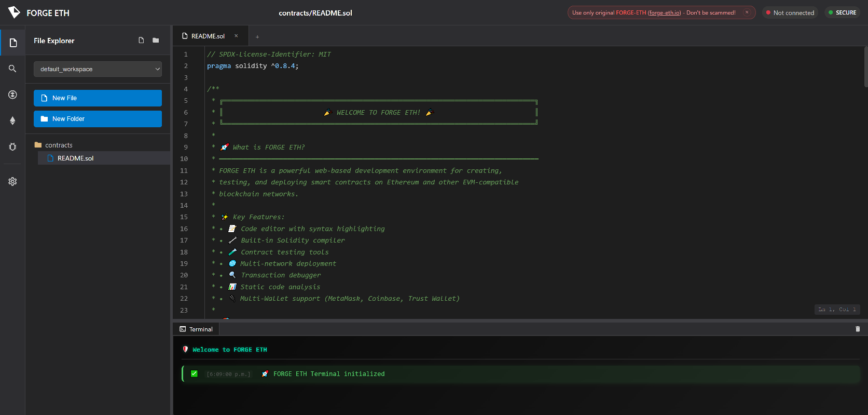Open the forge-eth.io link in banner

tap(664, 12)
